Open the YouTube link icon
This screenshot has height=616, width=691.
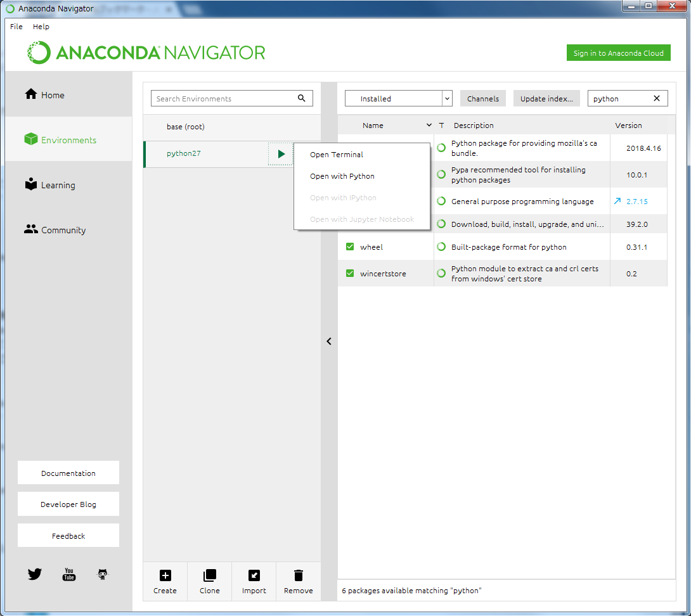(68, 574)
